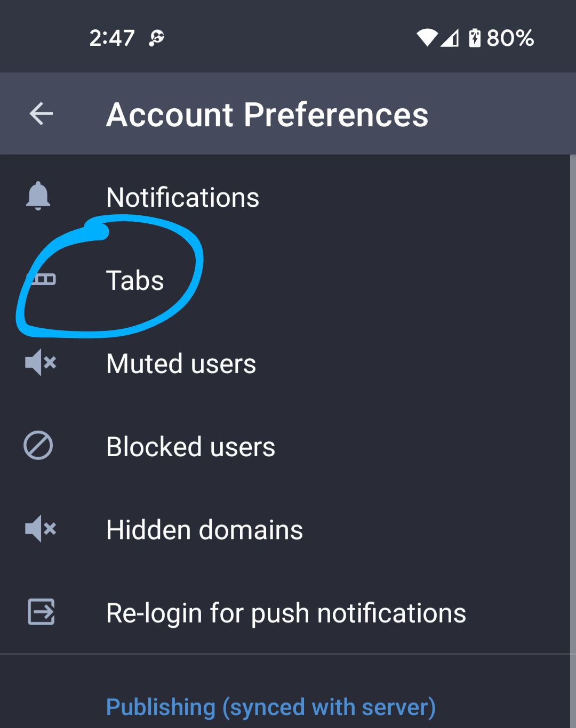Tap the Hidden domains mute icon

tap(40, 529)
